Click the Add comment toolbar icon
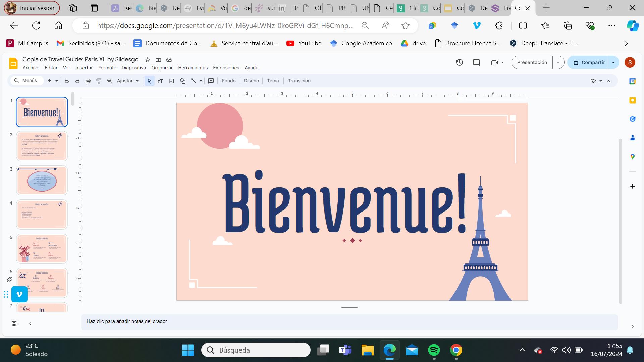Viewport: 644px width, 362px height. click(211, 81)
